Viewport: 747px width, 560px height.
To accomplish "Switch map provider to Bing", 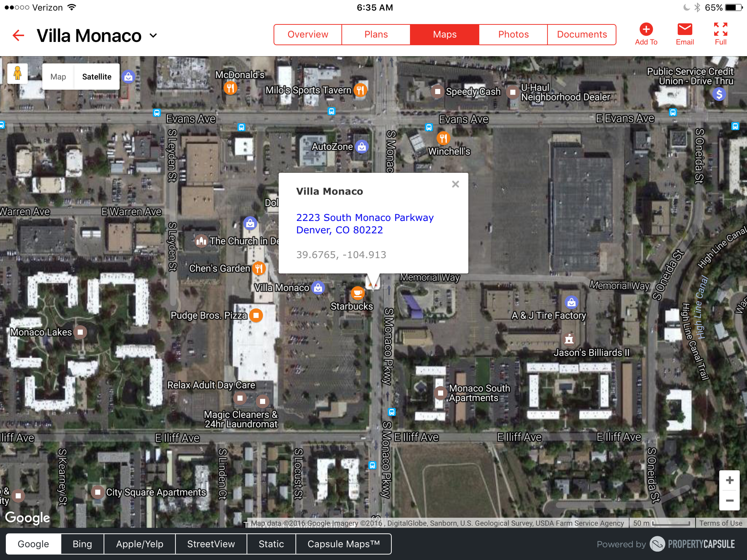I will click(x=82, y=544).
